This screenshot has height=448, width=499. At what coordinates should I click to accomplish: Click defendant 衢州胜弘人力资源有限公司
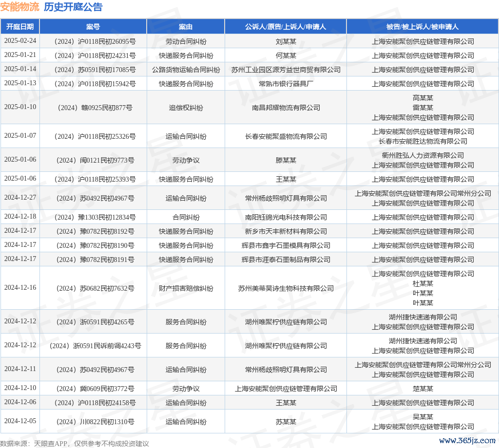tap(422, 155)
